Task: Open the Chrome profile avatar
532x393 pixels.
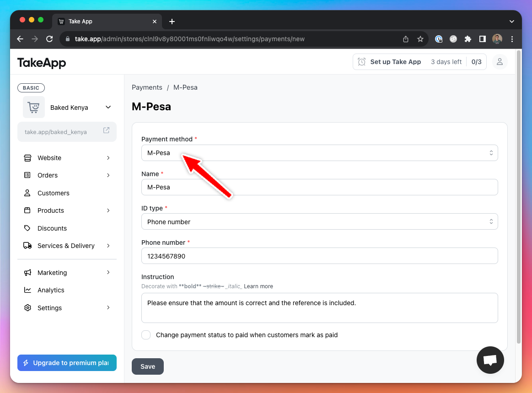Action: click(497, 39)
